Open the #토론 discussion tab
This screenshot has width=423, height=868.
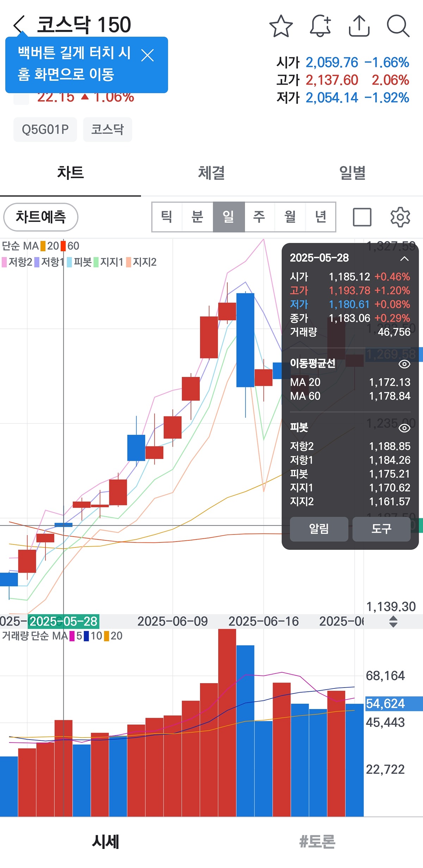[x=317, y=842]
